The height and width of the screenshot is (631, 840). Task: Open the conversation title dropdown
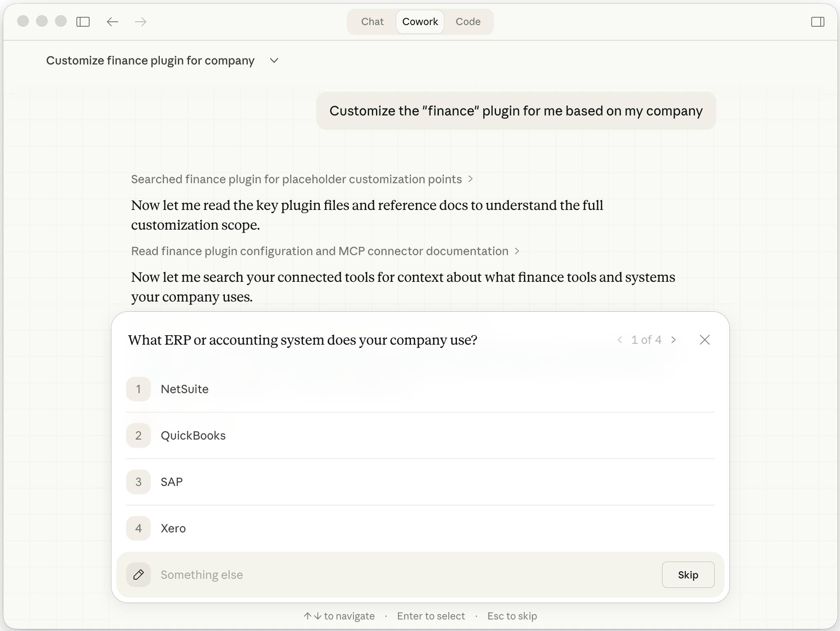[274, 60]
